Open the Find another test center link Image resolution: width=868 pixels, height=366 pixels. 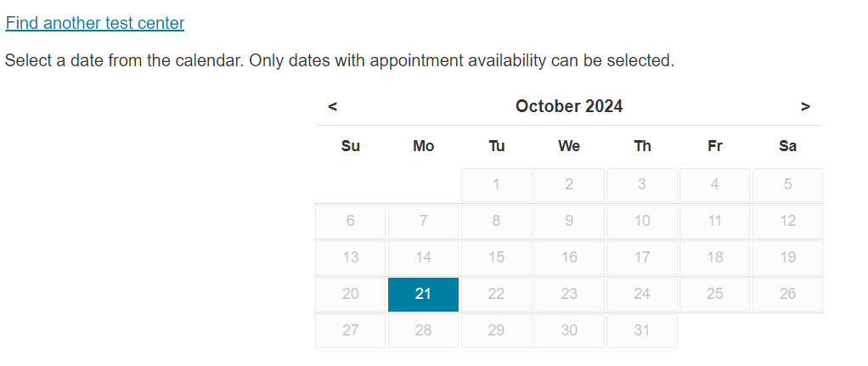95,23
